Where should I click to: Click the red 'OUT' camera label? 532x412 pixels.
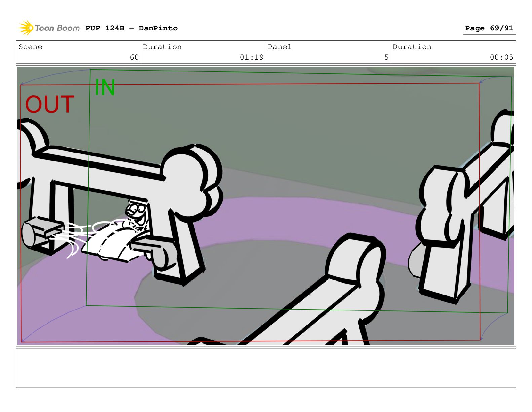49,104
